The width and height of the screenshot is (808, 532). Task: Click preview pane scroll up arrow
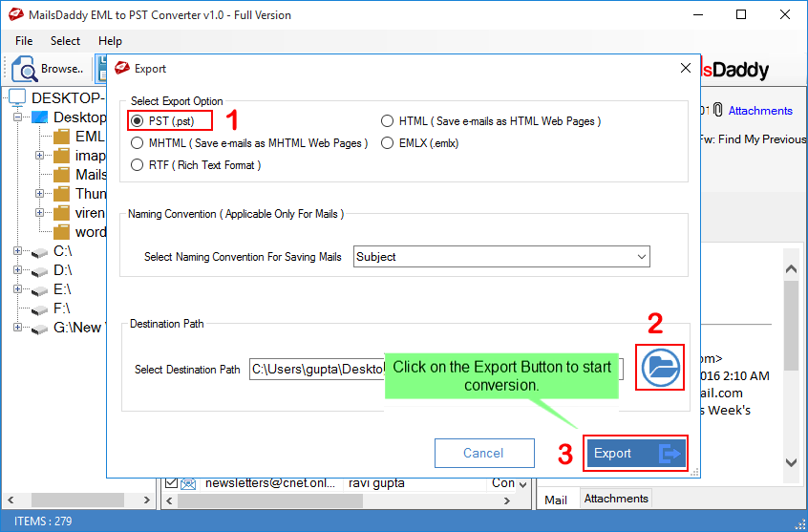point(791,268)
